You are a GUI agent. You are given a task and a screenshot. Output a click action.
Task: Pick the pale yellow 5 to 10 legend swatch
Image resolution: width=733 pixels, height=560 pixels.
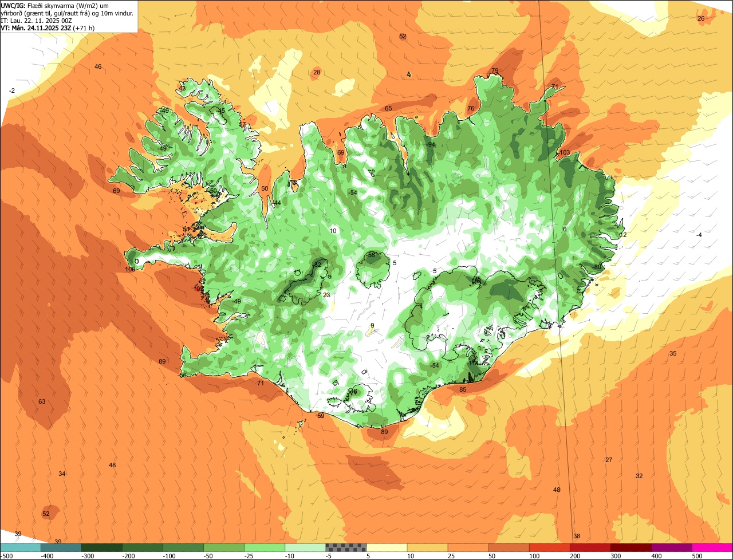click(x=387, y=547)
